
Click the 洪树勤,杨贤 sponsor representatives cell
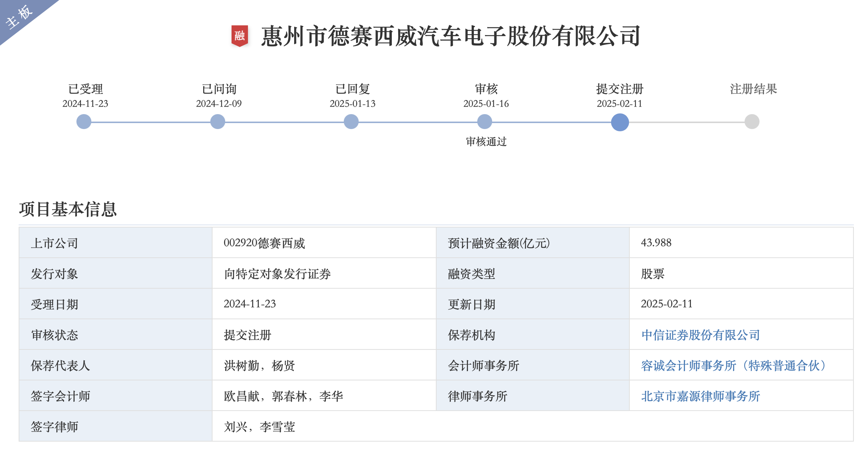[x=324, y=365]
